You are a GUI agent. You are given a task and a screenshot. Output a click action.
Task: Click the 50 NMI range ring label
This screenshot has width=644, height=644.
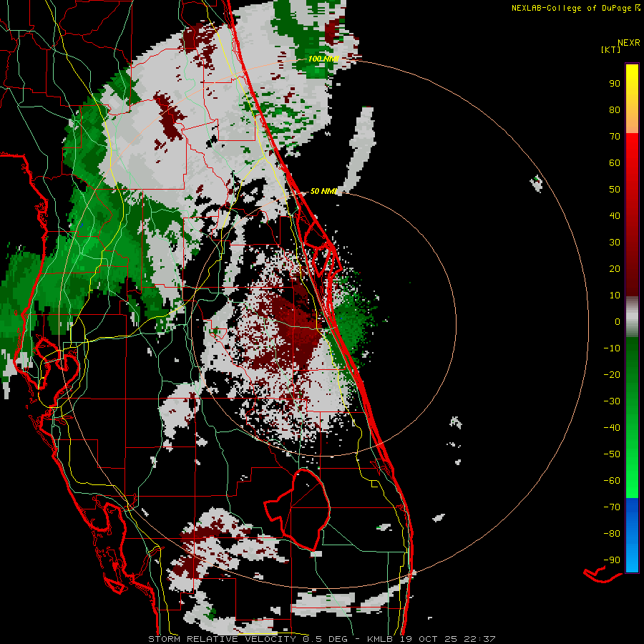point(323,191)
